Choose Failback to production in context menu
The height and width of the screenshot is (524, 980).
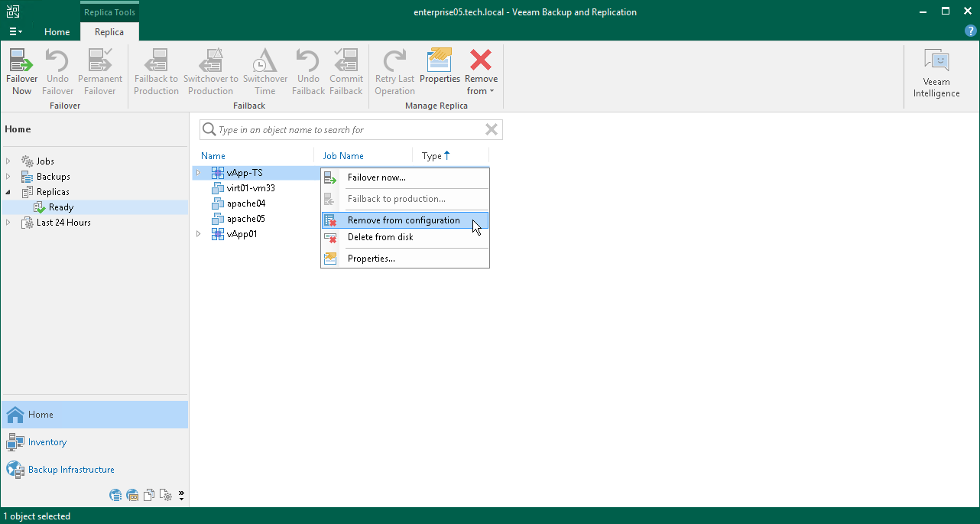point(405,199)
